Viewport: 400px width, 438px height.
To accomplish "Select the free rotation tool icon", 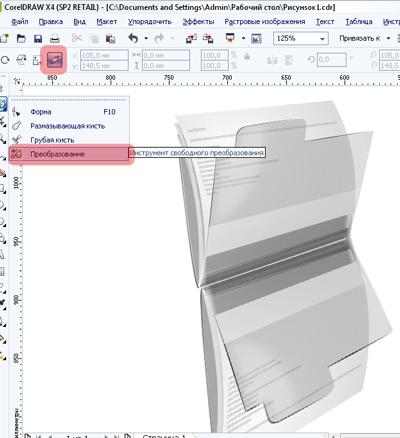I will pyautogui.click(x=5, y=60).
